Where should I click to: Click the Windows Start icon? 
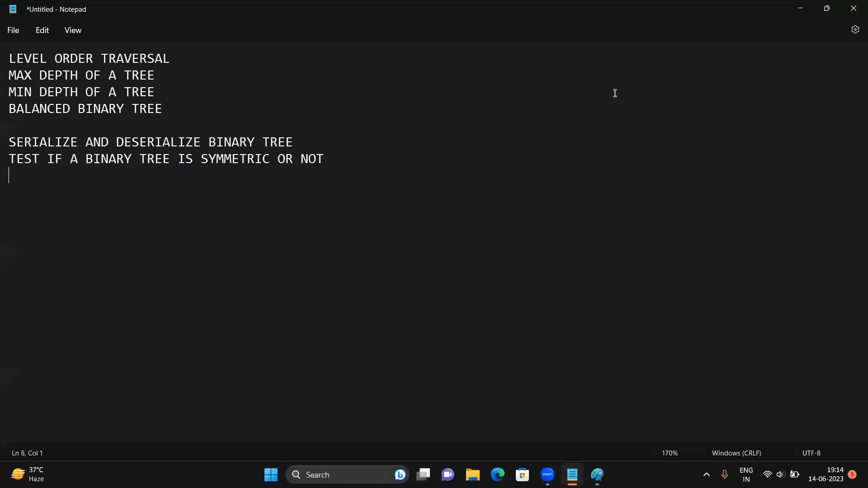click(271, 474)
